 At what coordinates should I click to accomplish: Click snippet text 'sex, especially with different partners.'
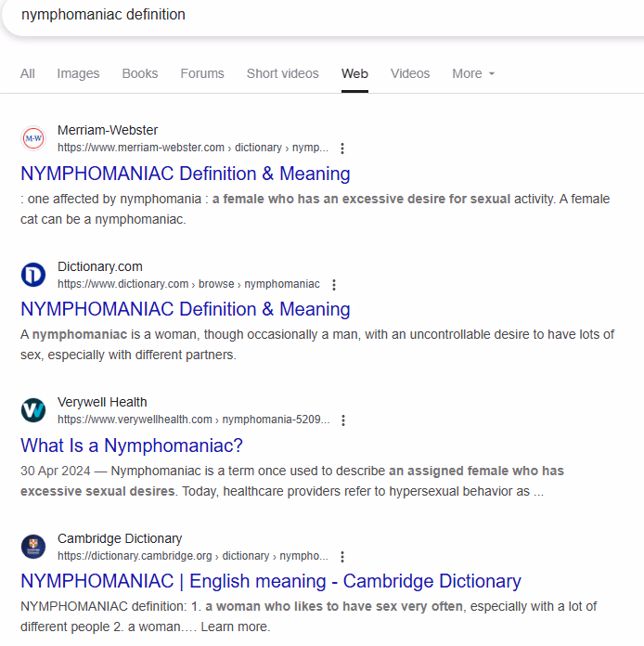point(128,355)
